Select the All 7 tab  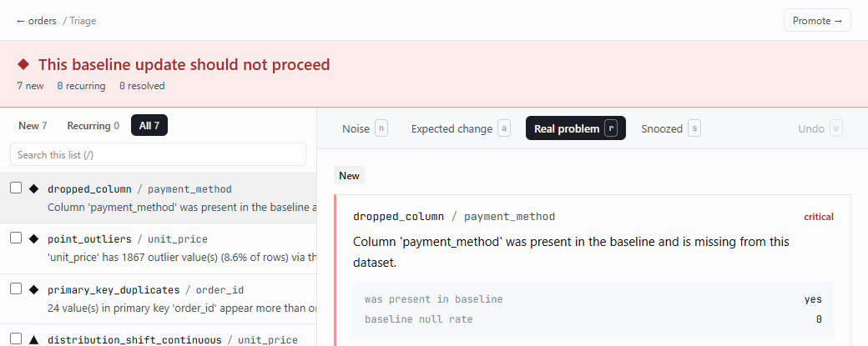pos(149,125)
